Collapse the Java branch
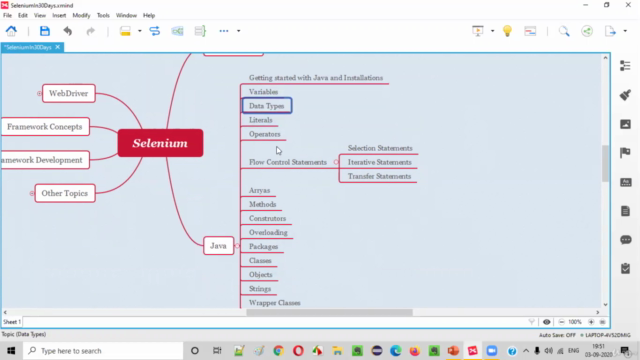The width and height of the screenshot is (640, 360). (238, 246)
